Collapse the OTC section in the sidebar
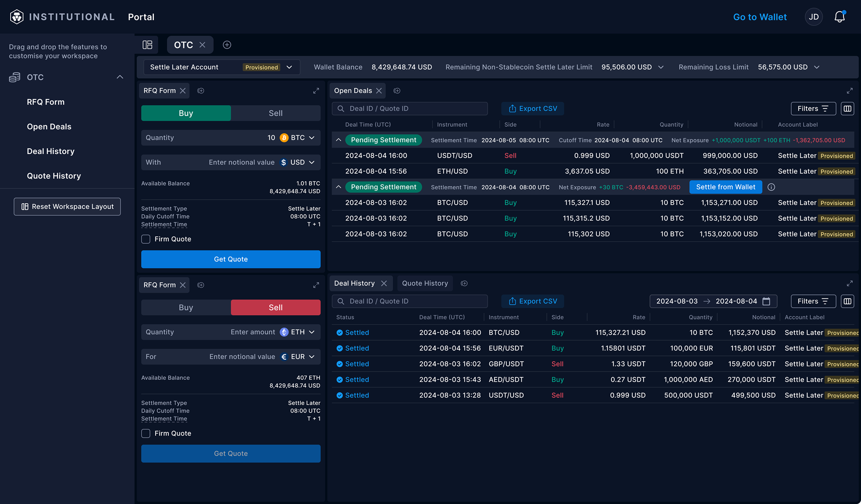The width and height of the screenshot is (861, 504). [x=120, y=77]
